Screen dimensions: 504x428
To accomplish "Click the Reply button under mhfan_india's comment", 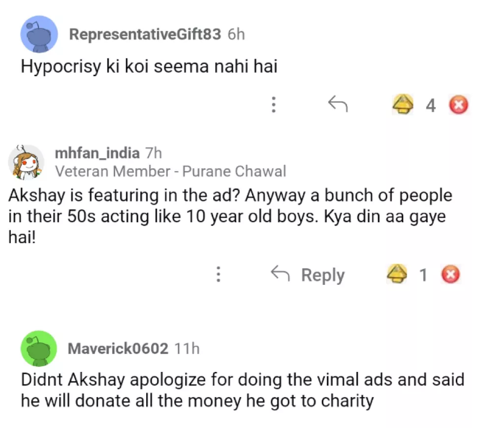I will pyautogui.click(x=322, y=275).
